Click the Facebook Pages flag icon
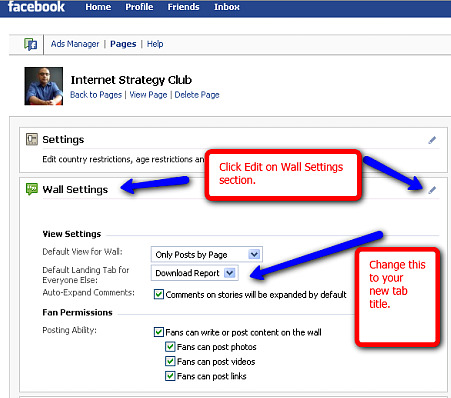The width and height of the screenshot is (451, 398). pyautogui.click(x=30, y=44)
